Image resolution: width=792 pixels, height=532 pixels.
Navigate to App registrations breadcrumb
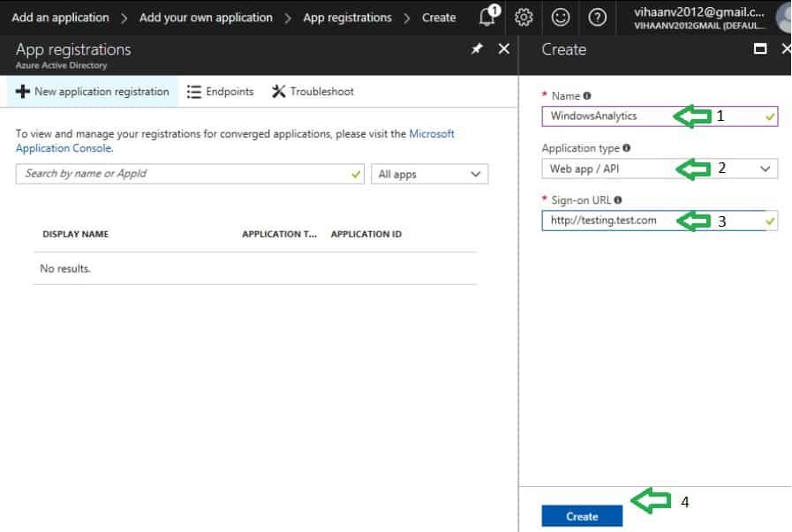[348, 17]
